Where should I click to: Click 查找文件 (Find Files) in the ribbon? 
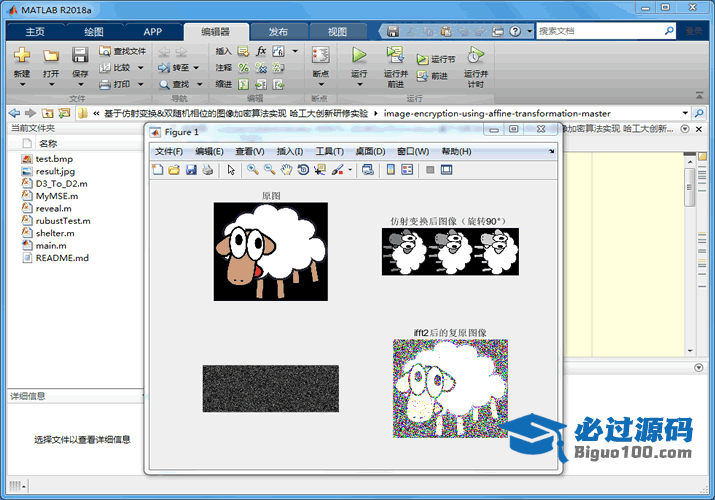(122, 51)
